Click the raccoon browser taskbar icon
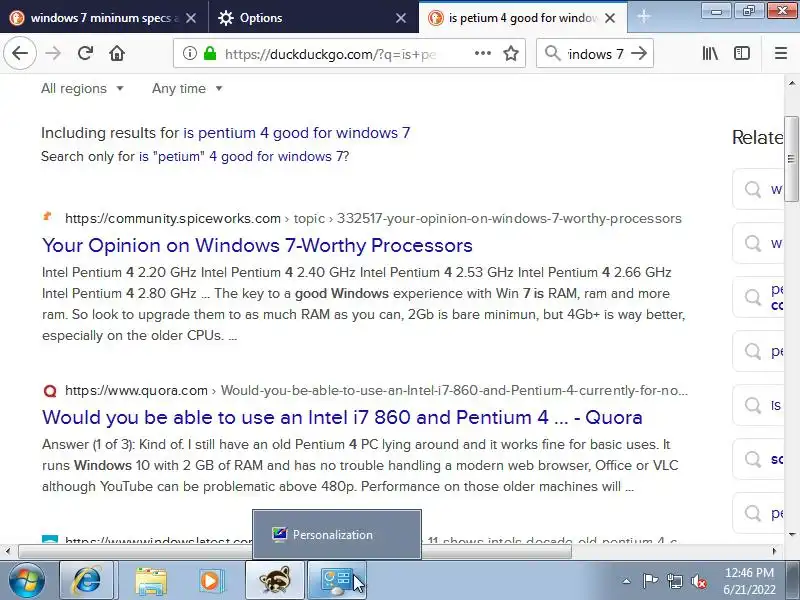800x600 pixels. (x=275, y=580)
